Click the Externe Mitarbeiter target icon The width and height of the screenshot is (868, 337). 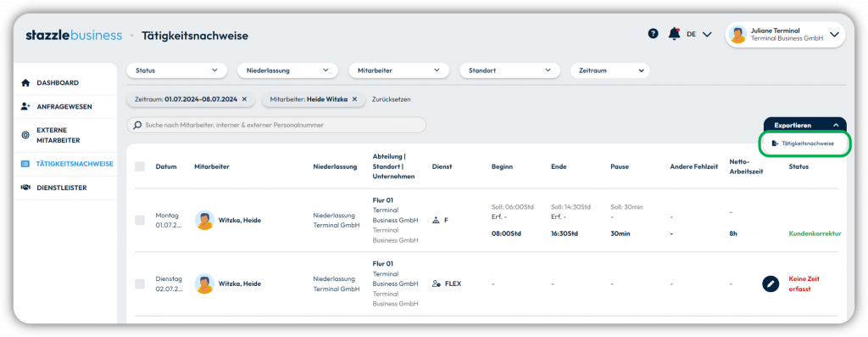(25, 135)
